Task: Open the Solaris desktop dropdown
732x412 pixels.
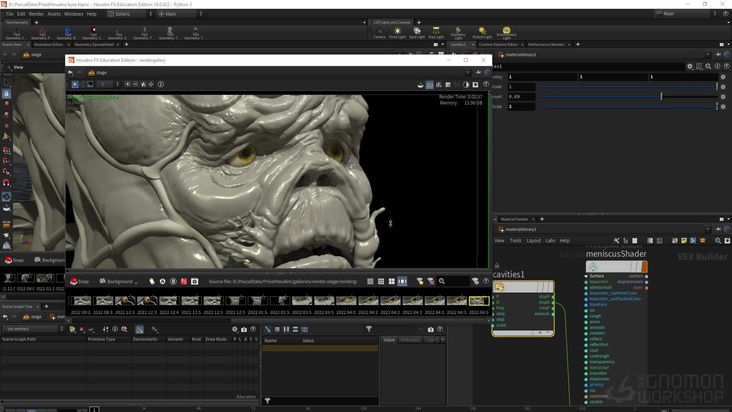Action: point(130,14)
